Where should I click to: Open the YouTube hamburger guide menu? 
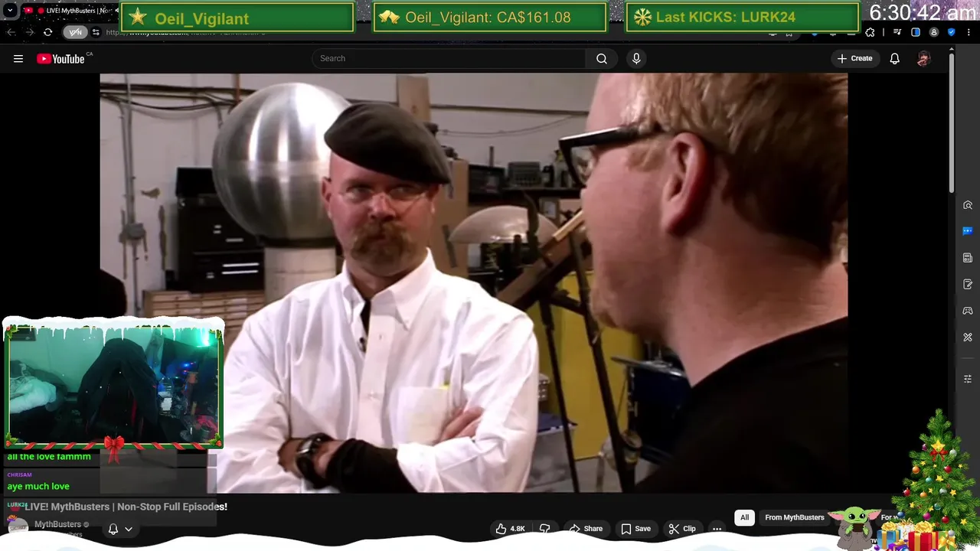click(x=18, y=58)
